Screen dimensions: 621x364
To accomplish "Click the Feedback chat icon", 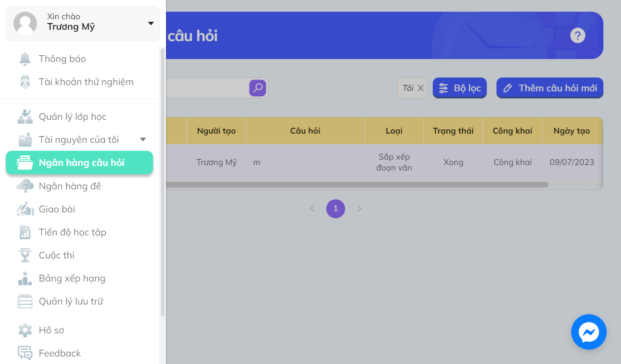I will coord(25,353).
